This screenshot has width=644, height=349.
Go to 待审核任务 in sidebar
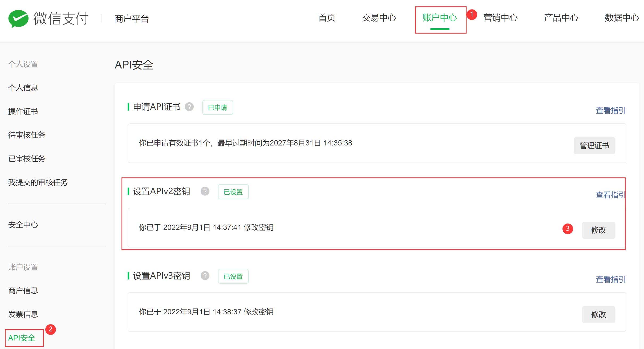27,135
